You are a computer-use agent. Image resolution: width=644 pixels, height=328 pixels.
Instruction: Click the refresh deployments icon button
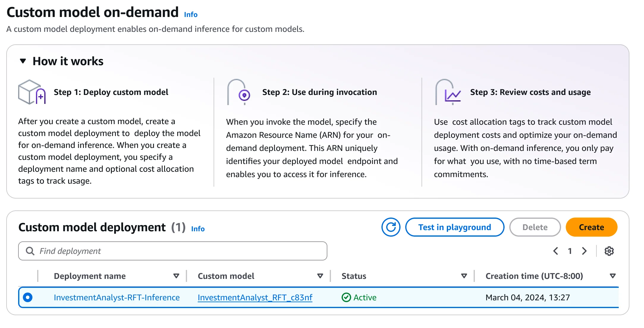point(391,227)
